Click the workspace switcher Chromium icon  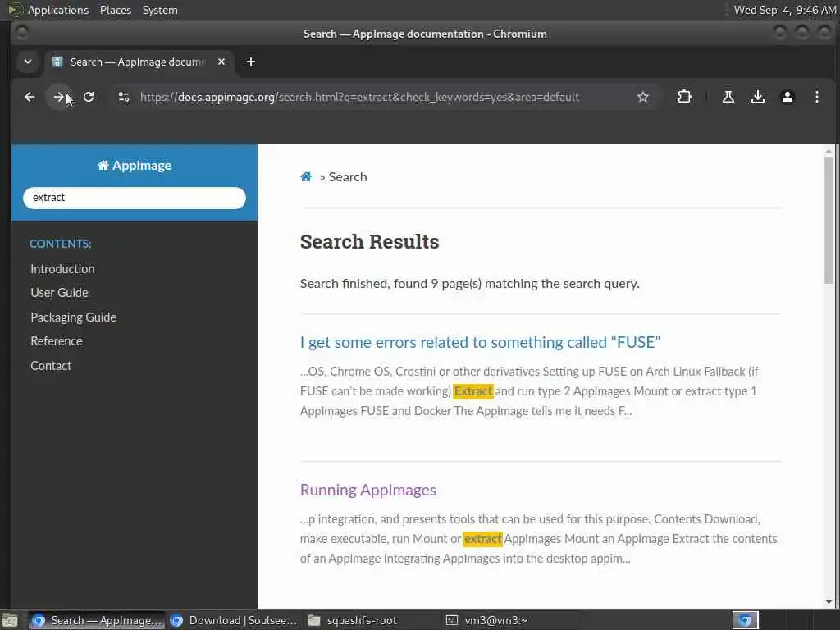click(x=745, y=620)
